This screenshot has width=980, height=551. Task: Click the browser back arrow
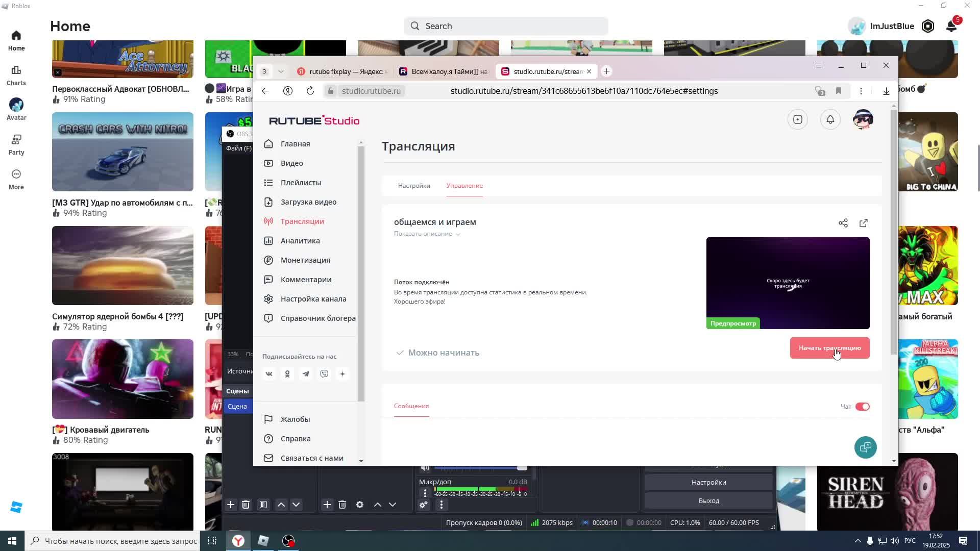point(265,91)
